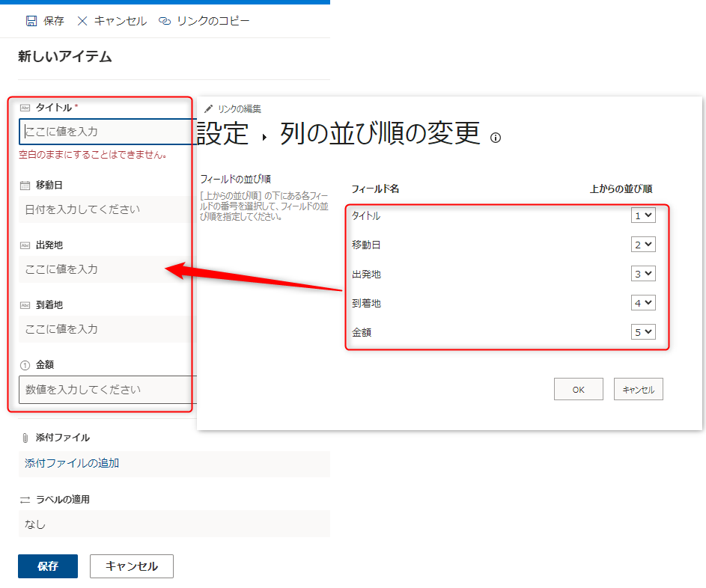Click the 設定 breadcrumb heading
706x588 pixels.
pos(223,134)
